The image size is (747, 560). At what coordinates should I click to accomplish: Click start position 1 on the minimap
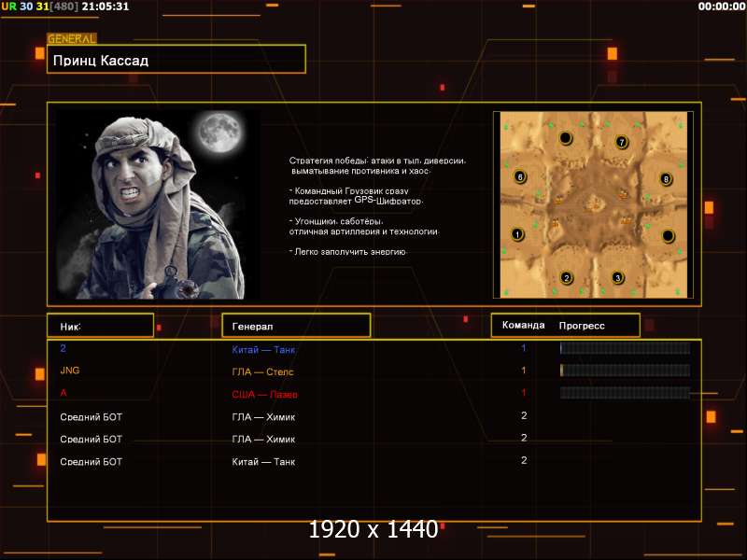tap(517, 234)
